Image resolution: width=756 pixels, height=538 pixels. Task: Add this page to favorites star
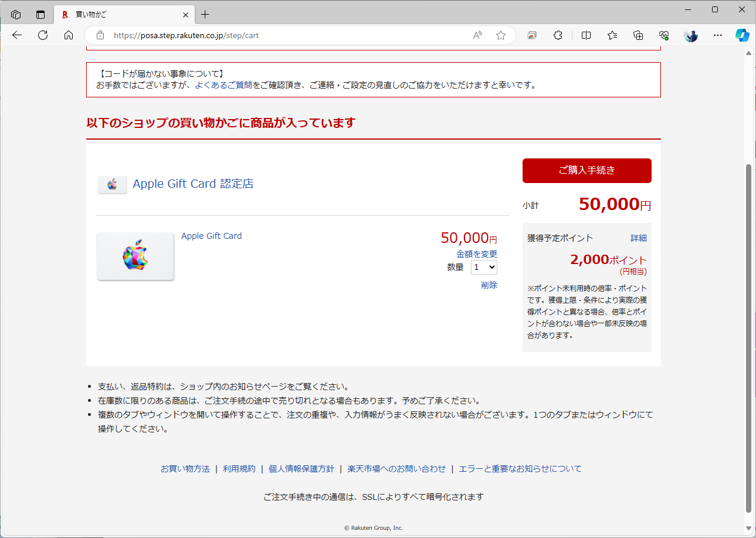click(501, 35)
